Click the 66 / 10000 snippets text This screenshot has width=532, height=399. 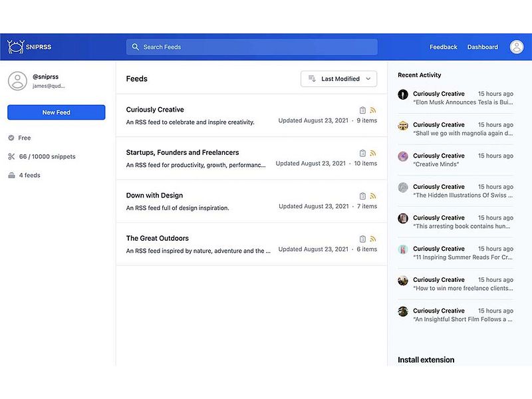tap(47, 156)
